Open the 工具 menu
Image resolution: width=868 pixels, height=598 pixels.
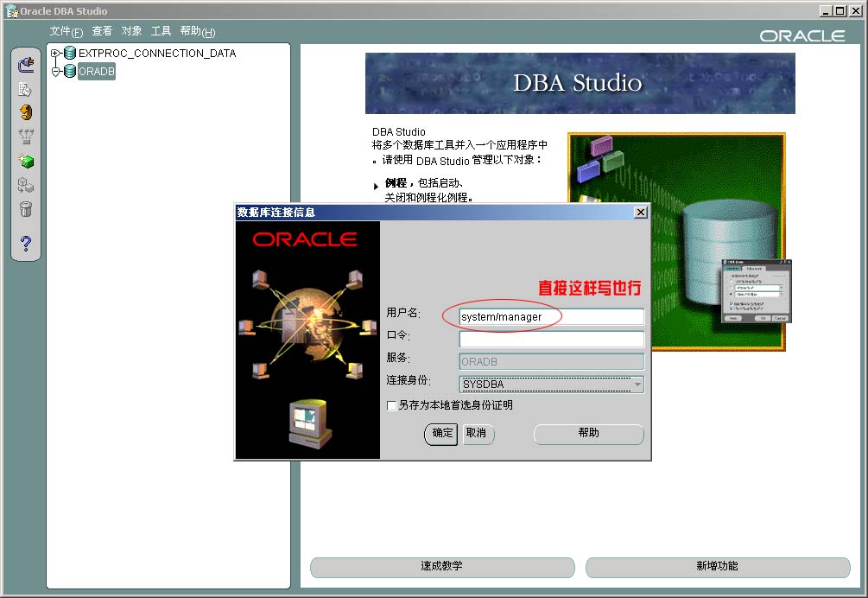point(162,31)
